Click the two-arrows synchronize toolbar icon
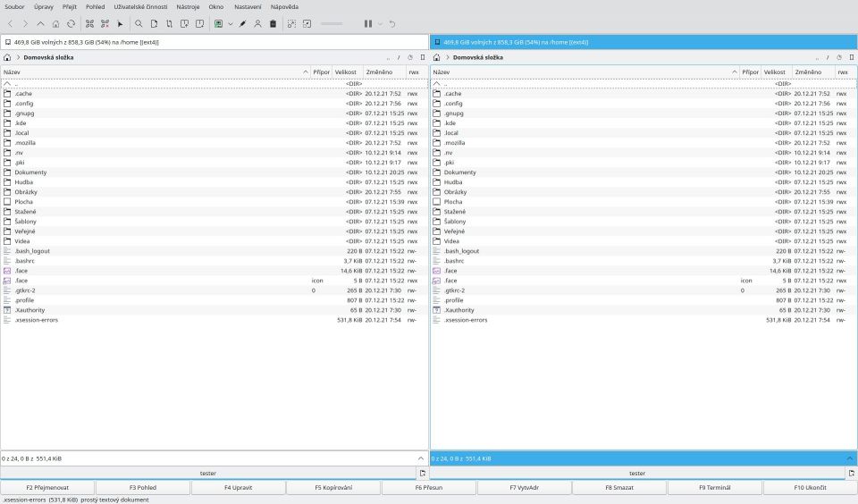The image size is (858, 504). pyautogui.click(x=170, y=24)
